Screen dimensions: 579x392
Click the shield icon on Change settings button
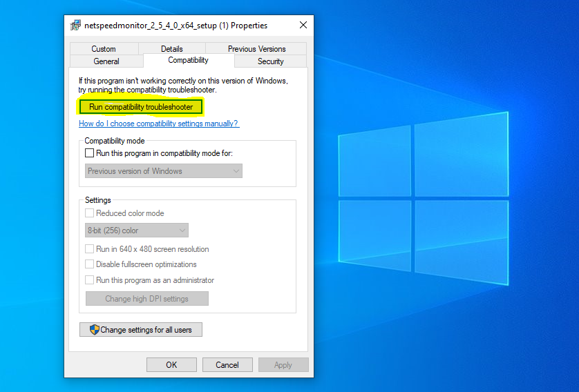95,330
